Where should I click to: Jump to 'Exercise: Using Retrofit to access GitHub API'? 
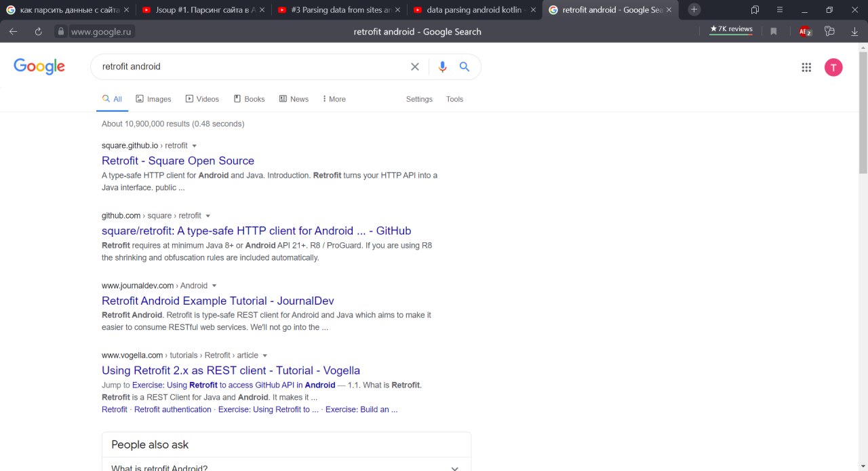pos(234,385)
